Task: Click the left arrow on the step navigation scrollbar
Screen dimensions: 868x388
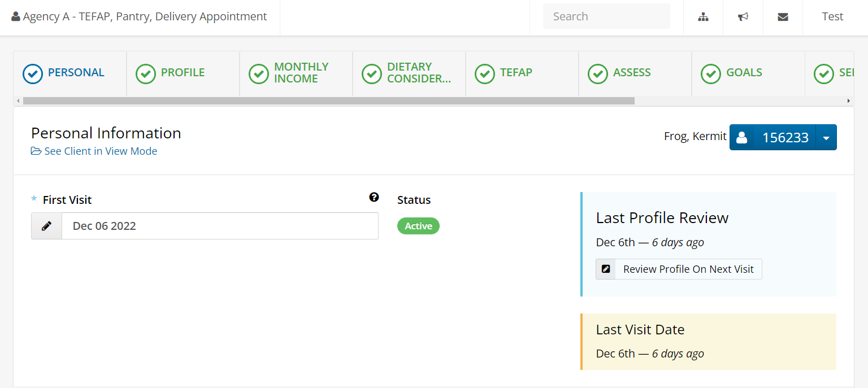Action: coord(18,100)
